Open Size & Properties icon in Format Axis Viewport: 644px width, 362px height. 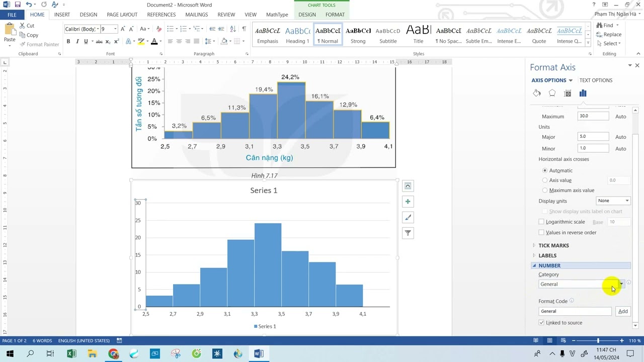click(x=568, y=93)
